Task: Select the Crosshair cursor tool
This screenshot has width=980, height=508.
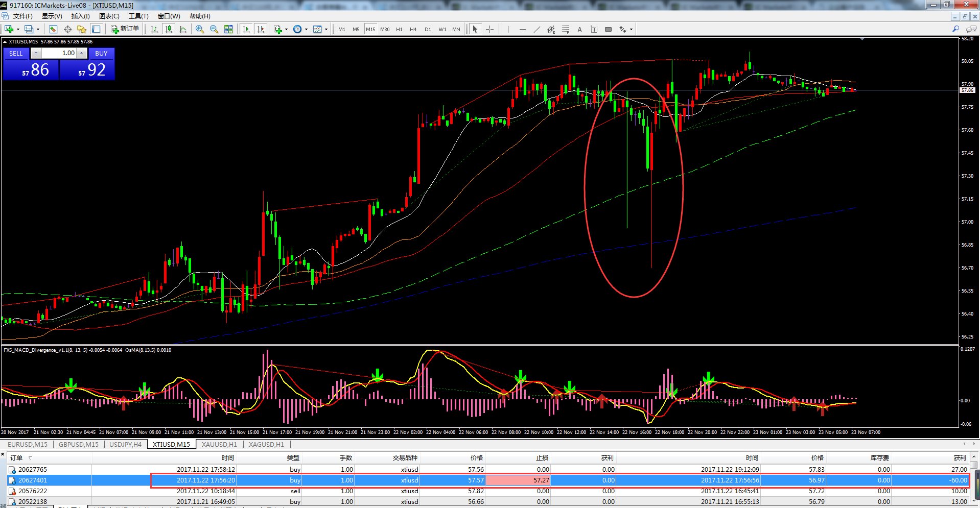Action: click(489, 29)
